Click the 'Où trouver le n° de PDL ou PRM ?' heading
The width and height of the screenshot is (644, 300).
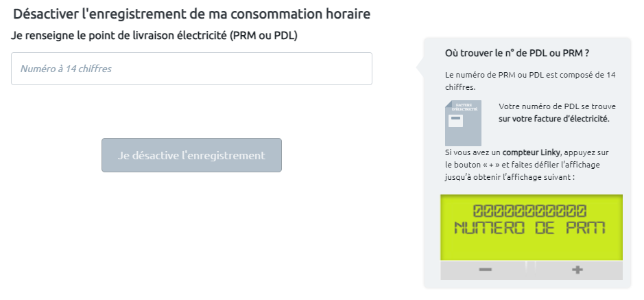[517, 53]
